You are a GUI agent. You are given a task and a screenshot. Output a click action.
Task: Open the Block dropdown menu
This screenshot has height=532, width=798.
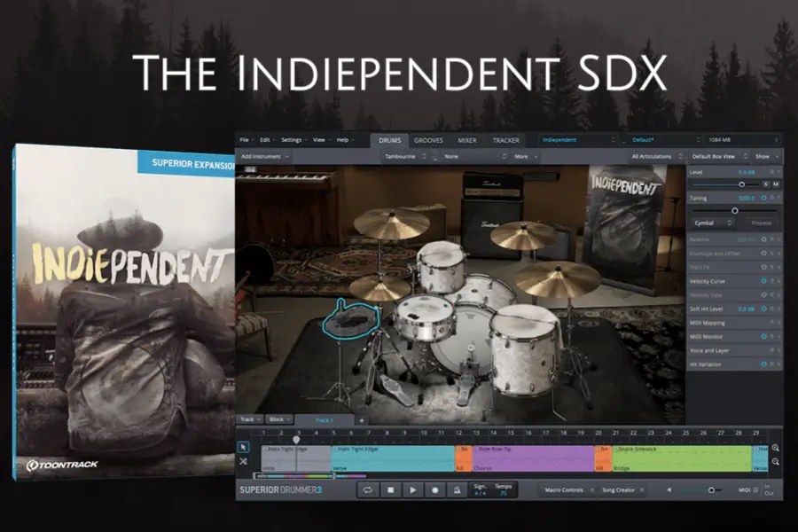279,419
